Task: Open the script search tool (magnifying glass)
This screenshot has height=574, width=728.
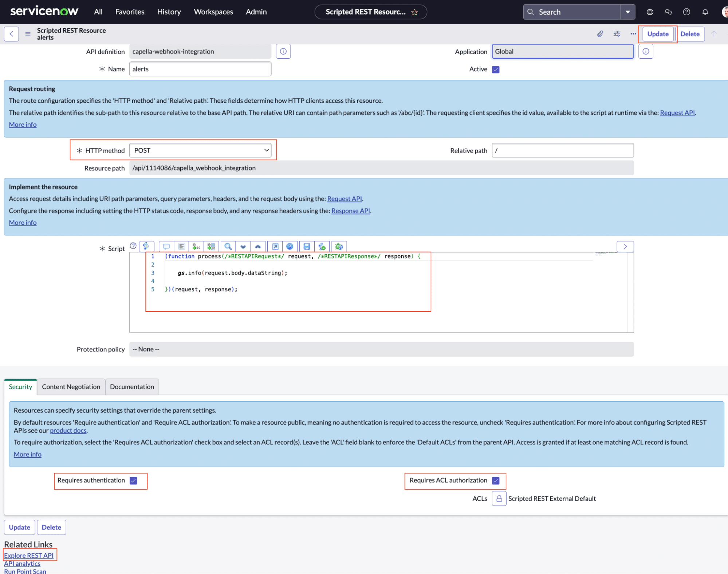Action: (x=228, y=247)
